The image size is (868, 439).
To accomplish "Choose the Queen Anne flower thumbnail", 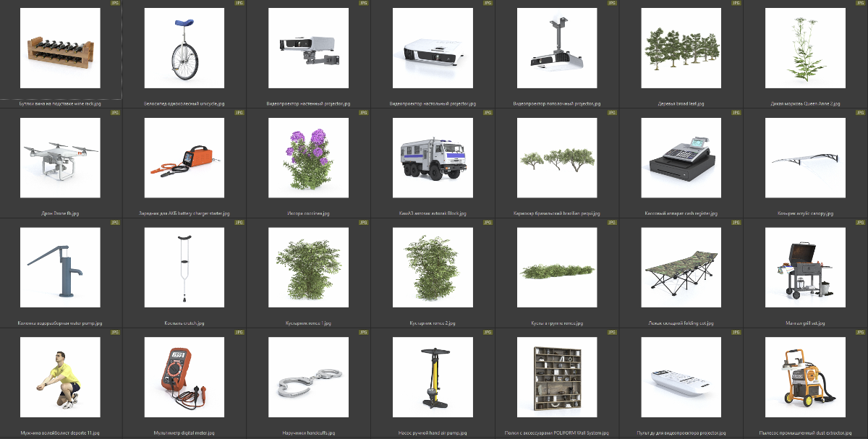I will 804,48.
